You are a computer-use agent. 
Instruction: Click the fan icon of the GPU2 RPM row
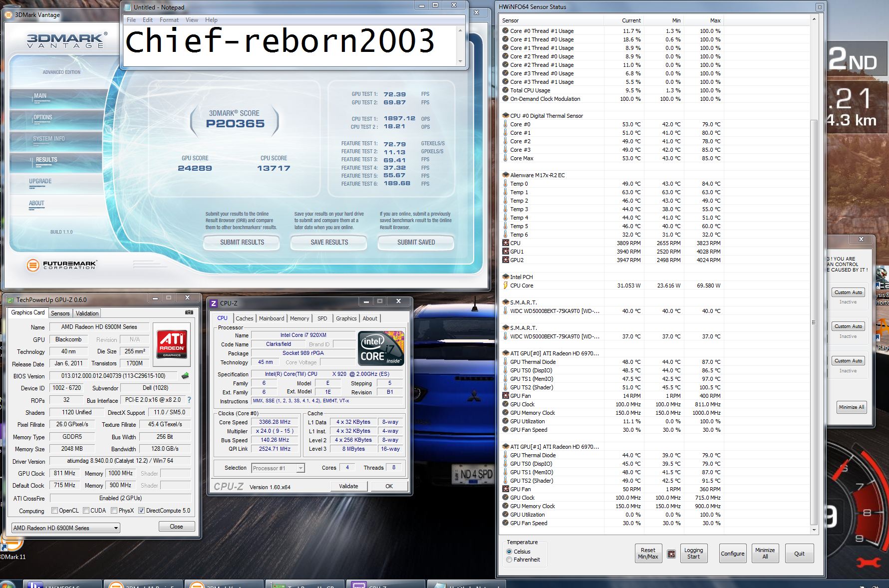[x=506, y=260]
